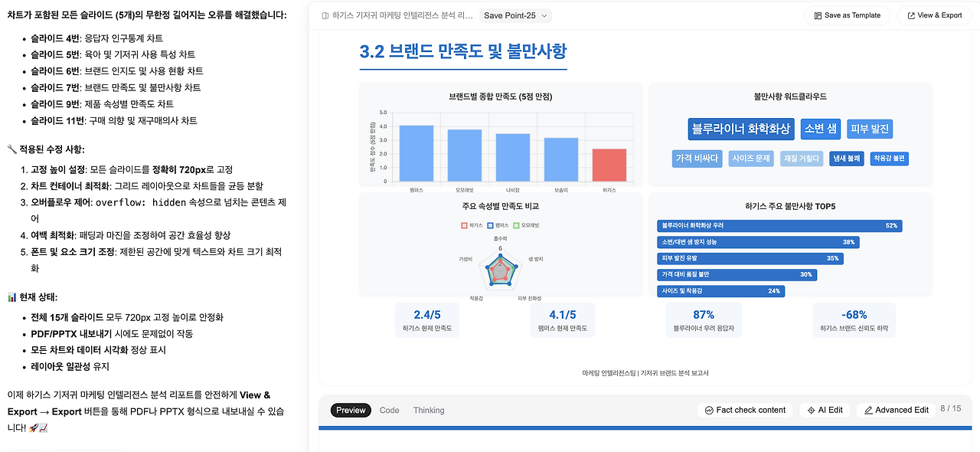Click the Fact check content button
Image resolution: width=980 pixels, height=452 pixels.
[745, 410]
